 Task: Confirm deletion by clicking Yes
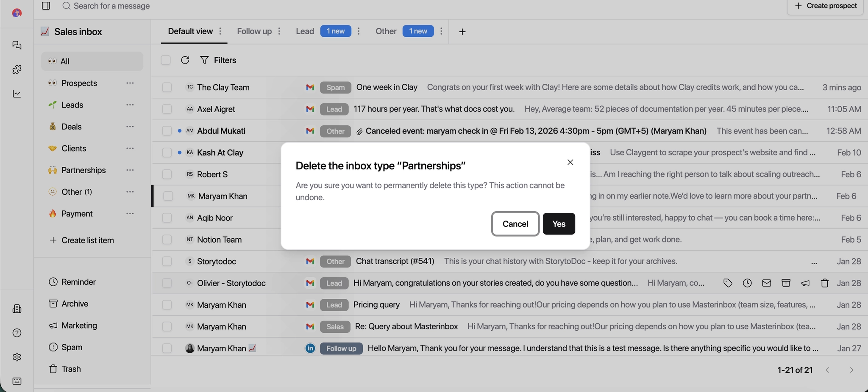pyautogui.click(x=559, y=224)
